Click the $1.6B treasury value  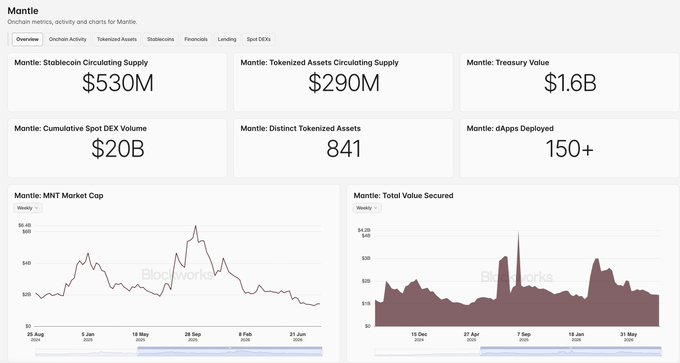point(570,83)
